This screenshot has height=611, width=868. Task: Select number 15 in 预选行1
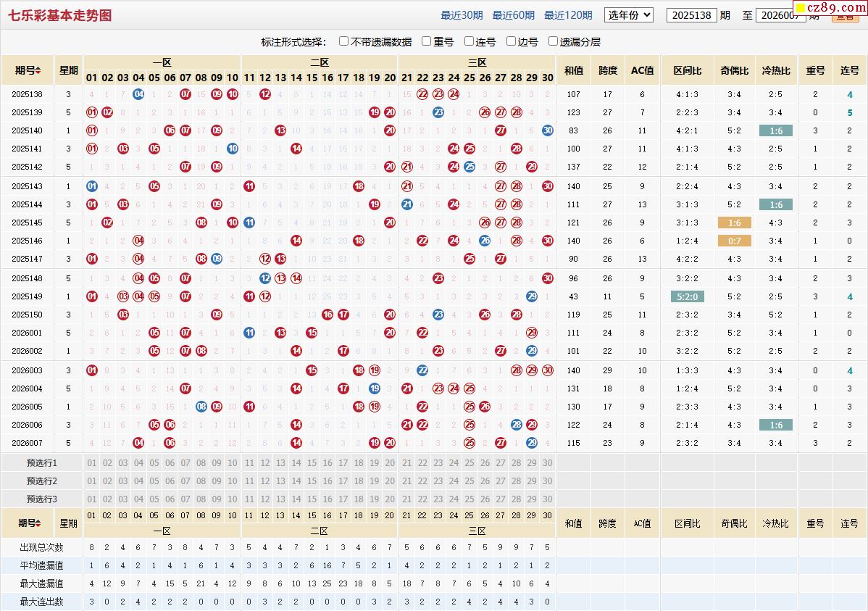[x=312, y=463]
